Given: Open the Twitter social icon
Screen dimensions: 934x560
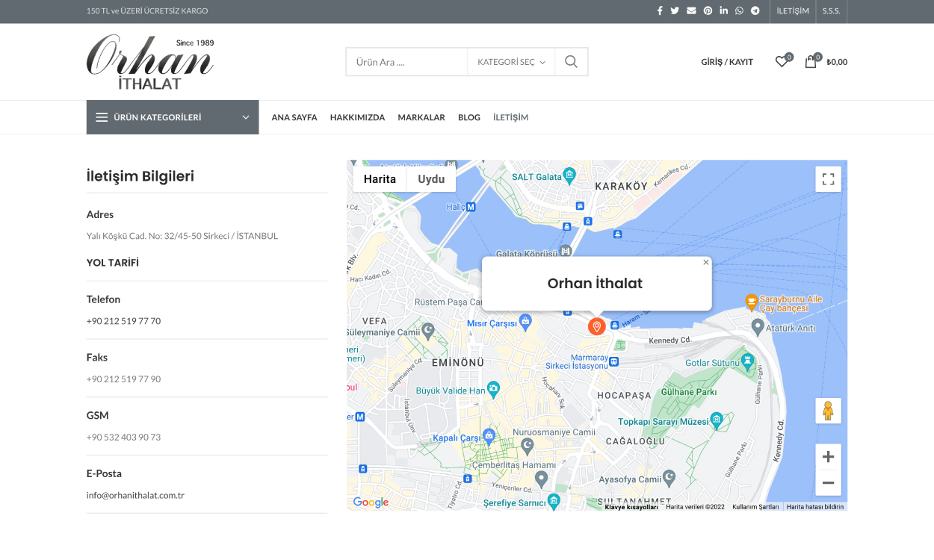Looking at the screenshot, I should point(675,11).
